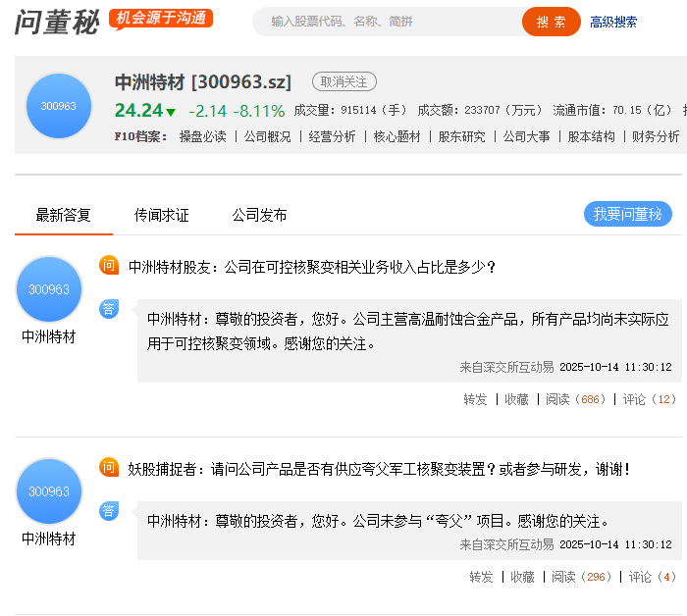
Task: Click the 300963 avatar in stock header
Action: coord(58,106)
